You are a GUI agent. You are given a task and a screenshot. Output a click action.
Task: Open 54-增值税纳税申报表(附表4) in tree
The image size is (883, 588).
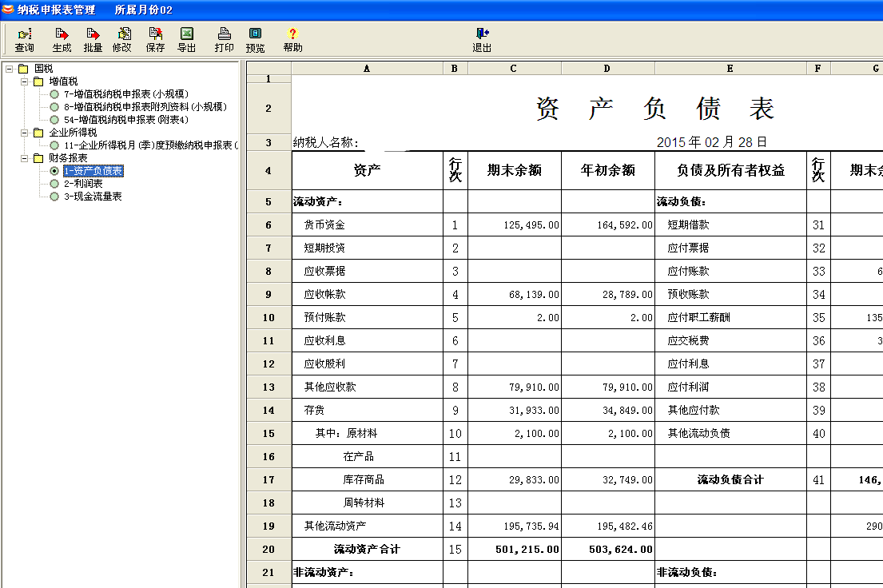(x=126, y=120)
